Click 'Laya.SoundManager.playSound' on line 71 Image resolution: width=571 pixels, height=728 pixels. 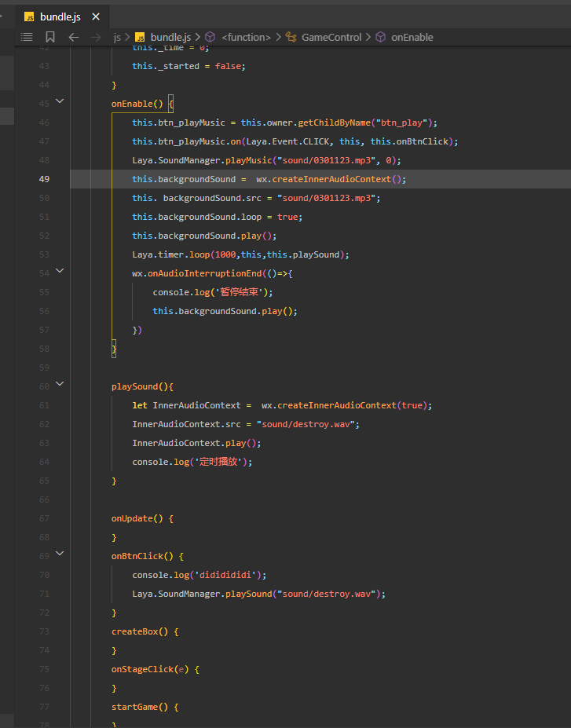point(202,594)
